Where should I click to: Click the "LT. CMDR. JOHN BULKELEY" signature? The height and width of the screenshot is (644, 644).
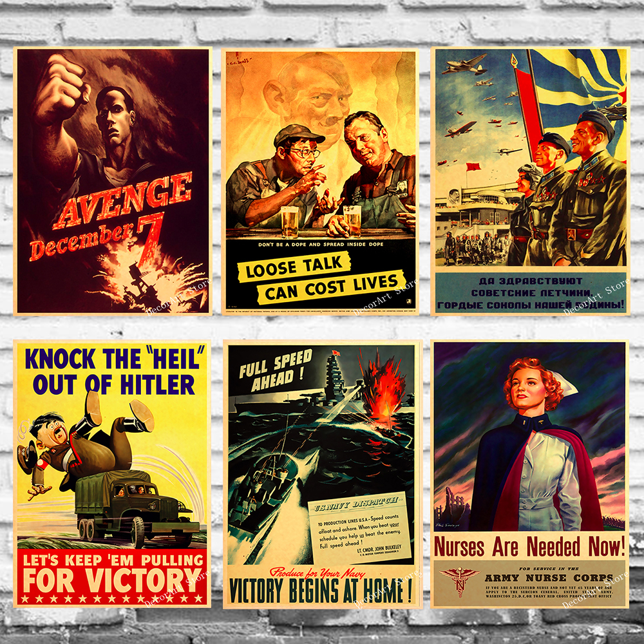[379, 549]
